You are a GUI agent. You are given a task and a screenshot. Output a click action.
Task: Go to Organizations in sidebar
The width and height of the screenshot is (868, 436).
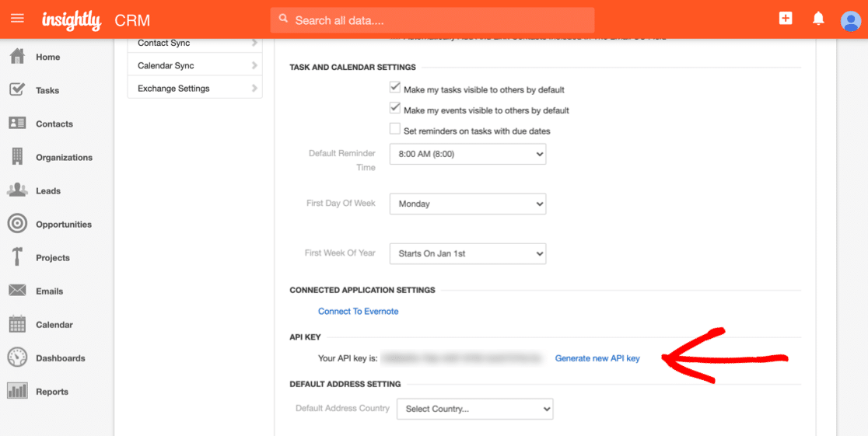[65, 158]
